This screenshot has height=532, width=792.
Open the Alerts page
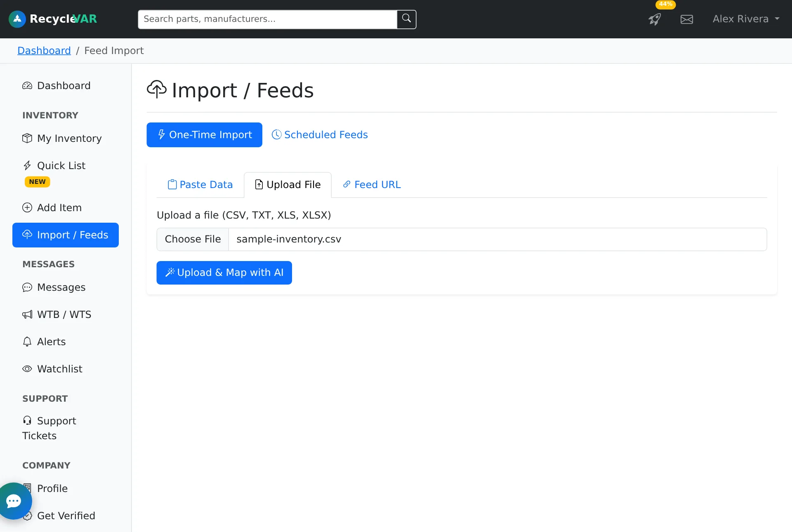point(66,341)
